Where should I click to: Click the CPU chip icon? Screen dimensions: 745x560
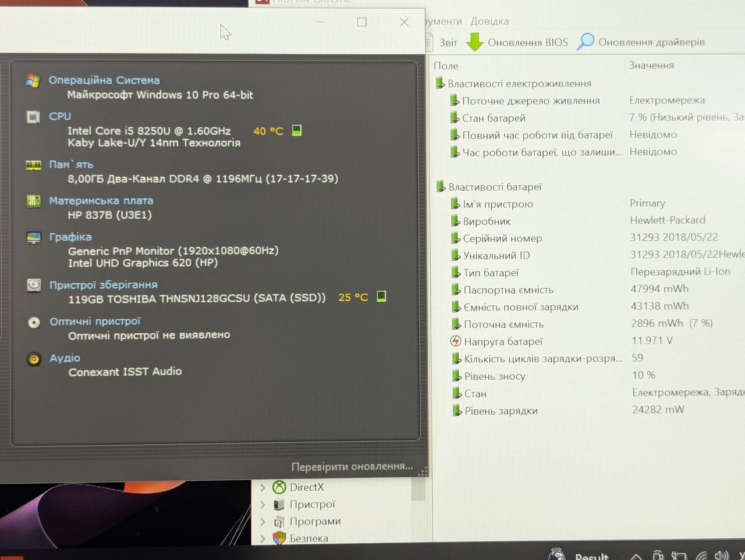click(34, 117)
